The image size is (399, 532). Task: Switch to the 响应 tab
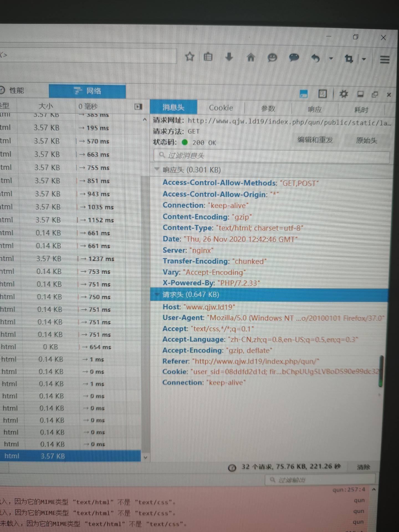click(x=314, y=109)
